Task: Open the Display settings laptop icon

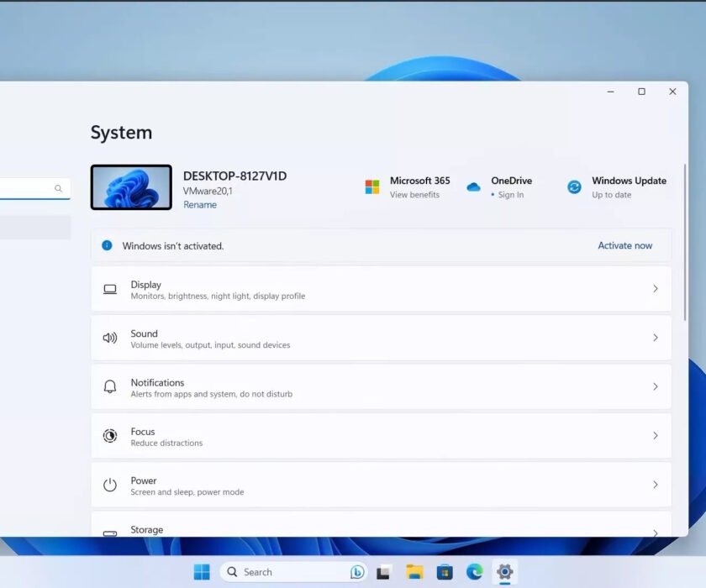Action: (x=110, y=289)
